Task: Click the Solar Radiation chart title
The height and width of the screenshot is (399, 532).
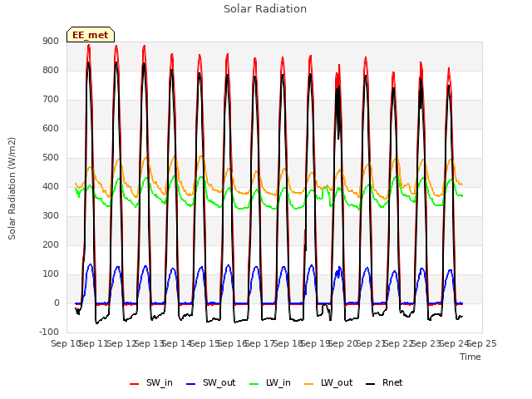Action: [265, 9]
